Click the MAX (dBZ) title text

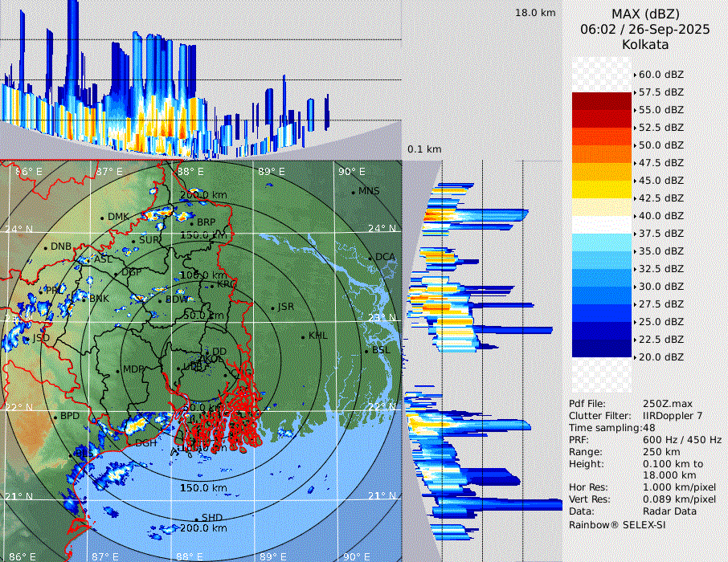point(644,14)
